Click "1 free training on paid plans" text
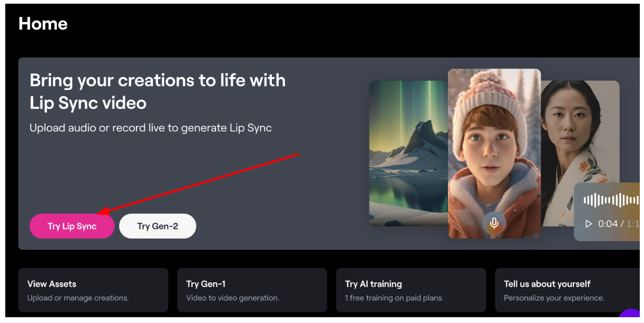This screenshot has height=323, width=644. pyautogui.click(x=394, y=298)
